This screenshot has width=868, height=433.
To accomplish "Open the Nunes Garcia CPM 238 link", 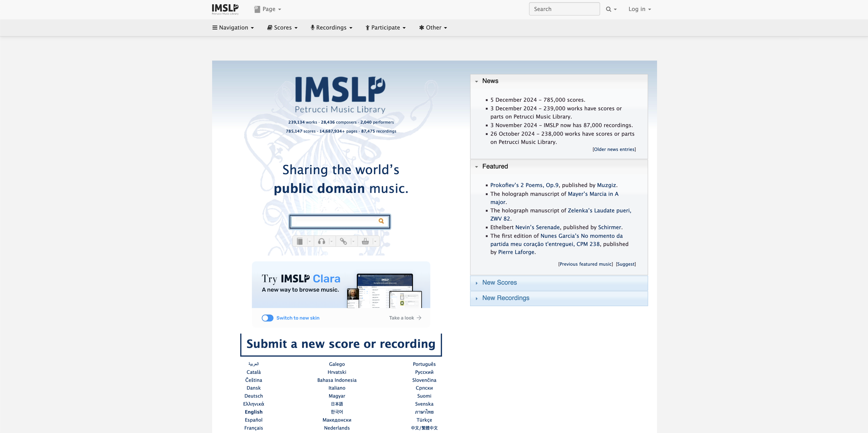I will [x=557, y=240].
